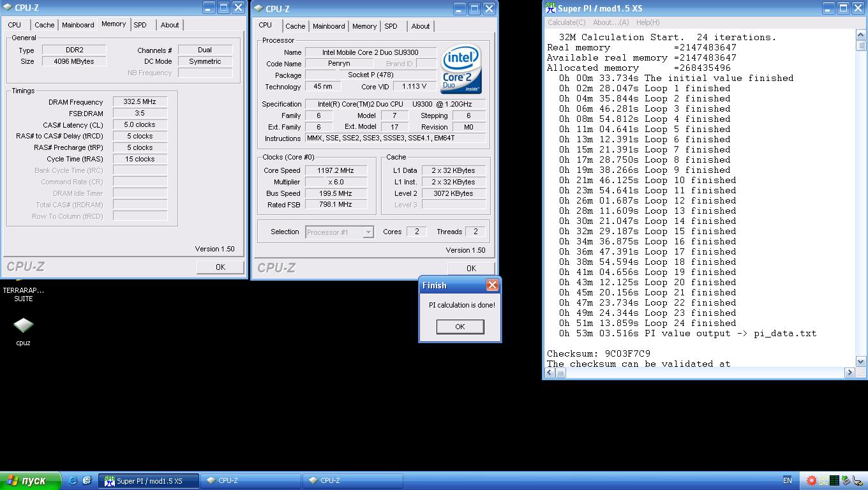The height and width of the screenshot is (490, 868).
Task: Open the About...(A) menu in Super PI
Action: pos(611,22)
